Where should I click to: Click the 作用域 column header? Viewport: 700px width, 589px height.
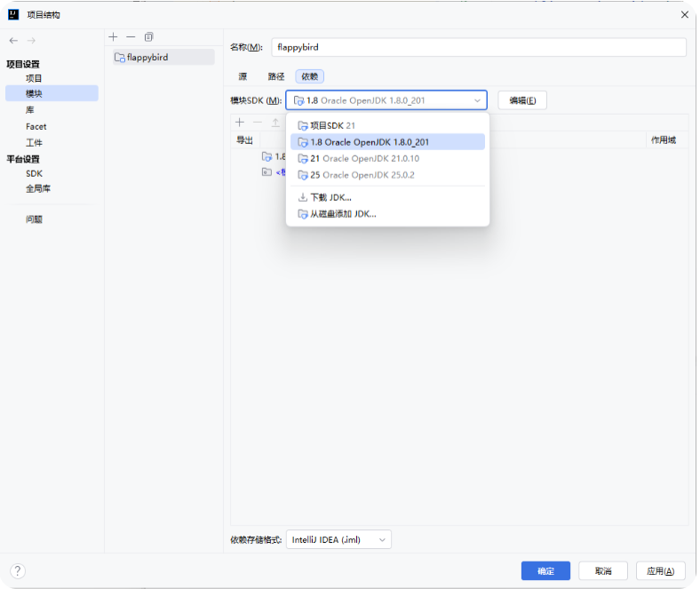(664, 140)
